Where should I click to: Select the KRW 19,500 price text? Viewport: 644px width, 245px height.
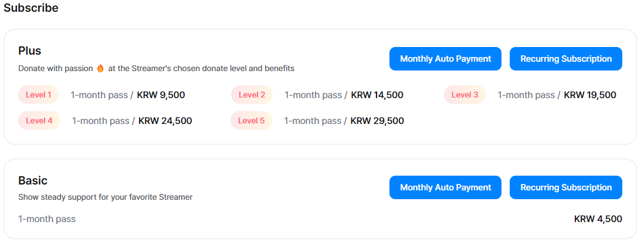[x=589, y=95]
